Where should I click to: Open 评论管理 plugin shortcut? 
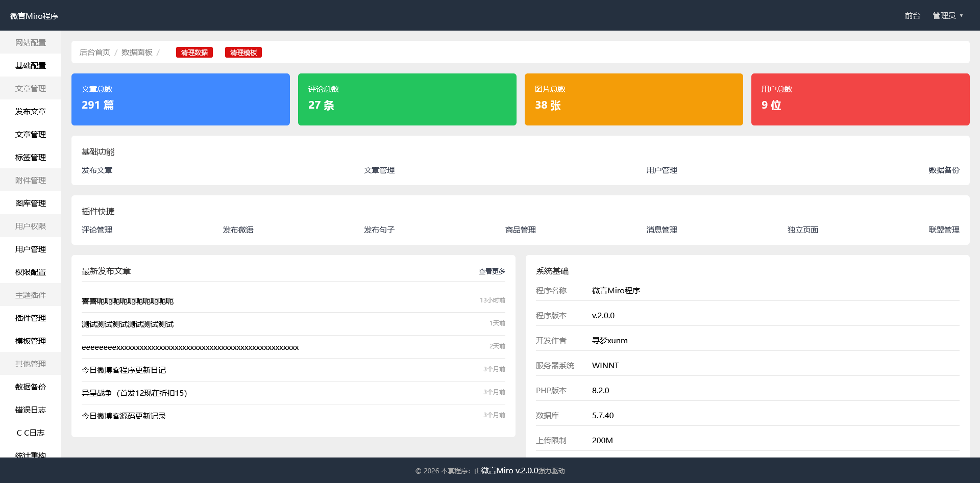[x=97, y=230]
